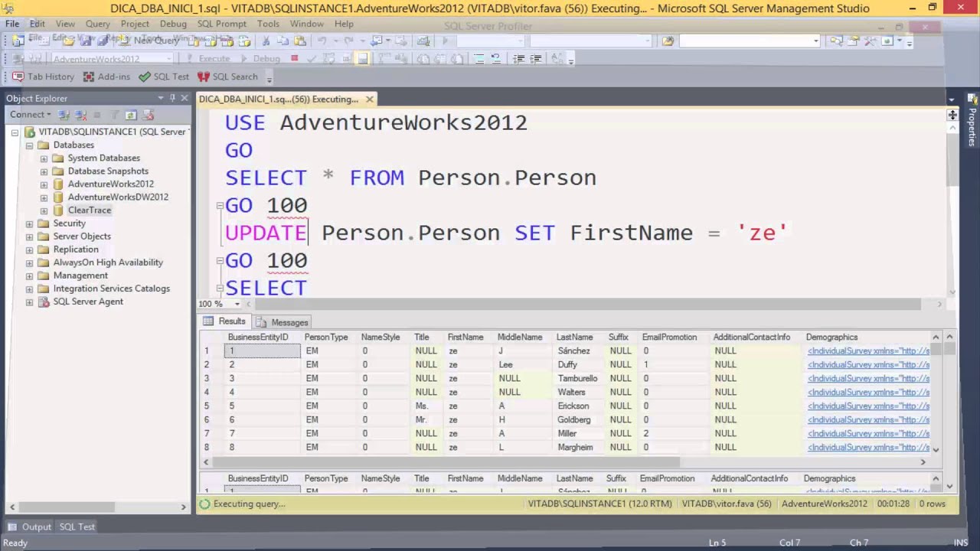The width and height of the screenshot is (980, 551).
Task: Switch to the Results tab
Action: 224,321
